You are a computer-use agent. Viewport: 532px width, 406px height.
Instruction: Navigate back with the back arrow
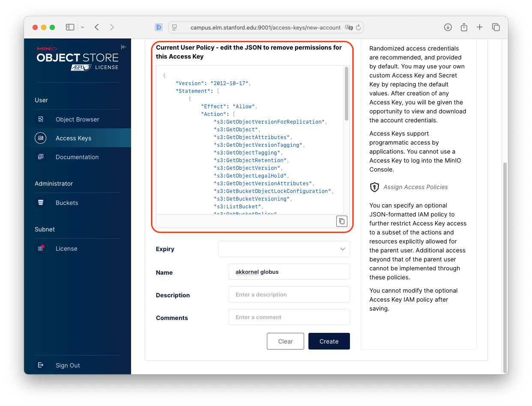(96, 27)
